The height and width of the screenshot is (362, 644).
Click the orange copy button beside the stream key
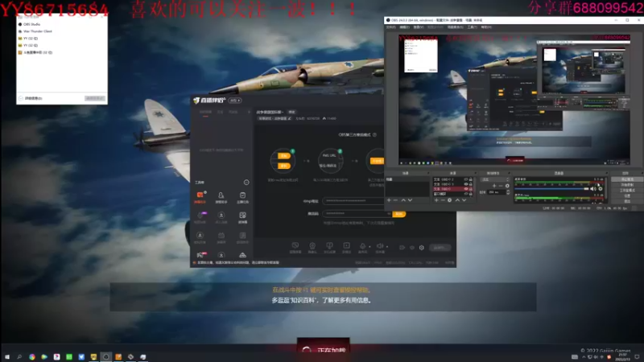click(x=398, y=214)
